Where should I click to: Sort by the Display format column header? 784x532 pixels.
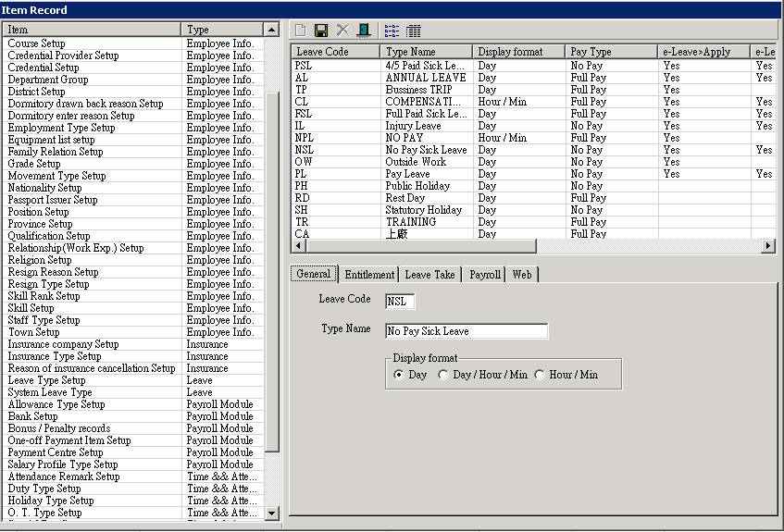(518, 52)
